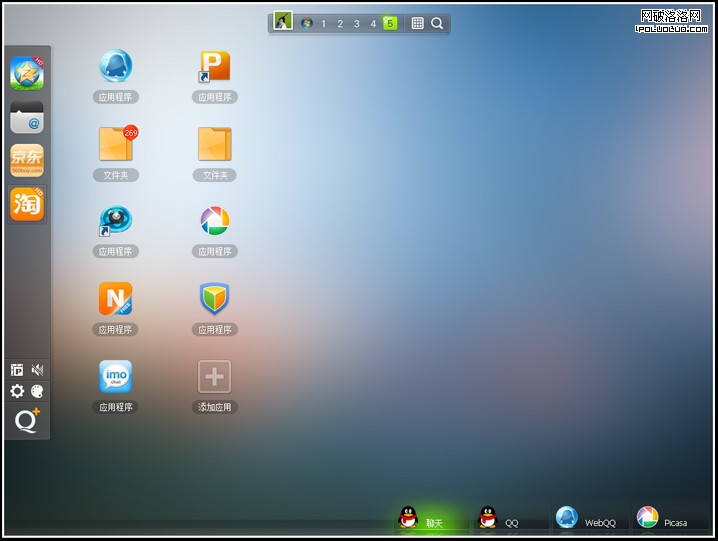Switch to desktop page 3
The image size is (718, 541).
(x=356, y=23)
